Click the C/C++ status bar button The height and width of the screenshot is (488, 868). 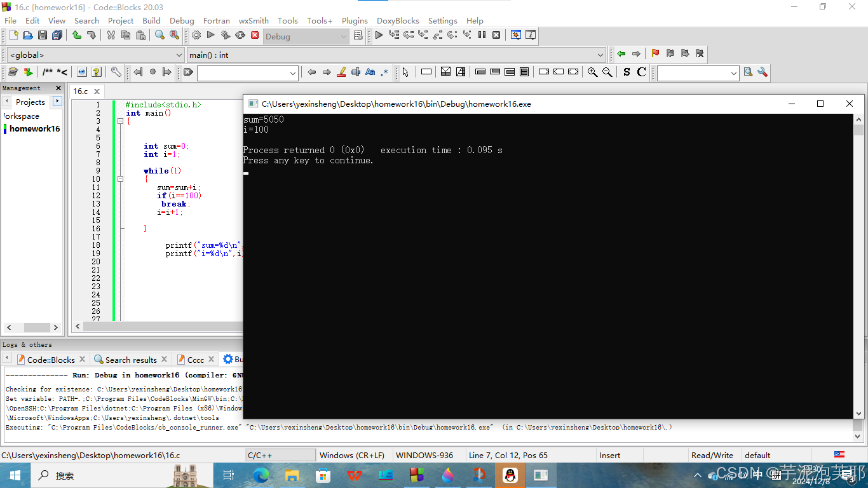[x=281, y=455]
